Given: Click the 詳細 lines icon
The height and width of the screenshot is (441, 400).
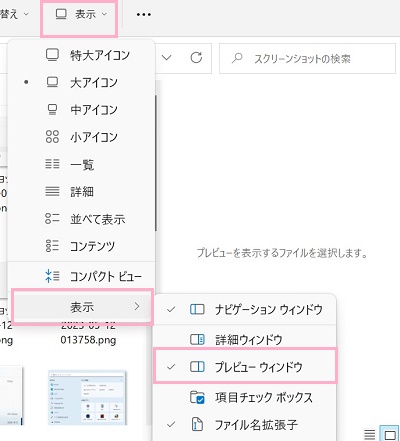Looking at the screenshot, I should click(52, 191).
